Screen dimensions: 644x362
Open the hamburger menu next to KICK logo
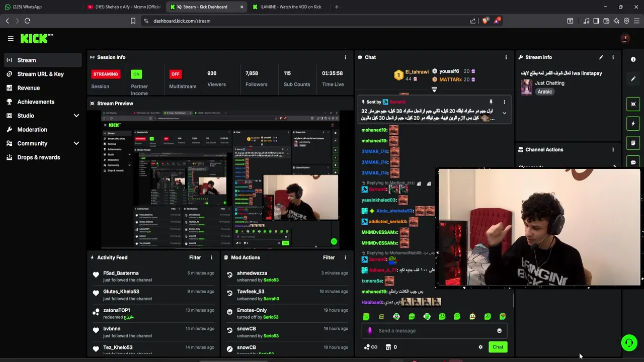click(11, 38)
